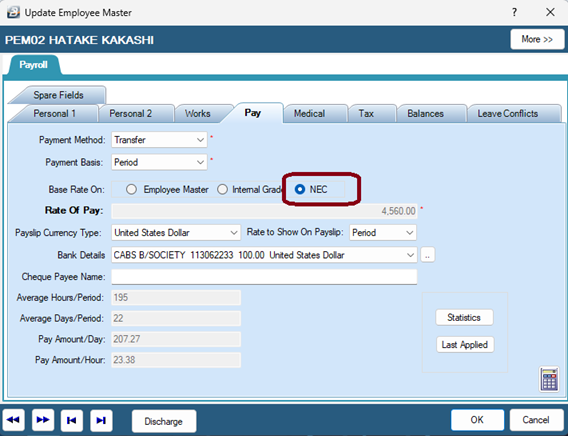Viewport: 568px width, 436px height.
Task: Switch to the Balances tab
Action: pyautogui.click(x=425, y=114)
